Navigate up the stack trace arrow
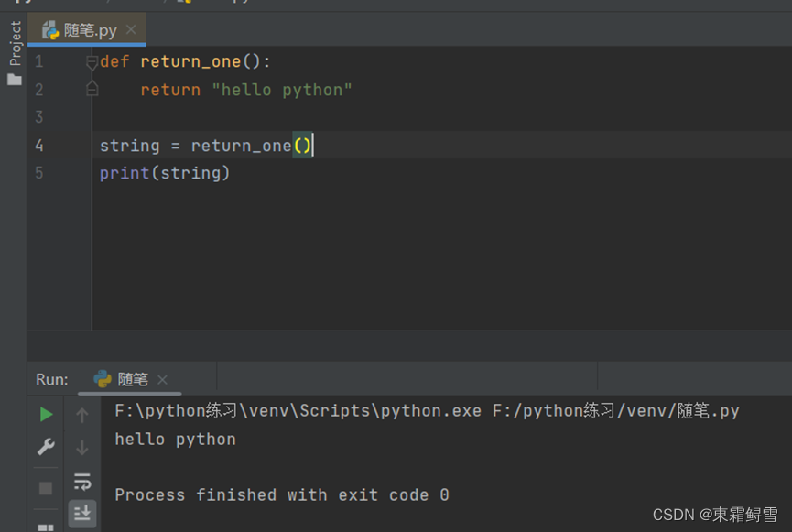This screenshot has width=792, height=532. 82,416
